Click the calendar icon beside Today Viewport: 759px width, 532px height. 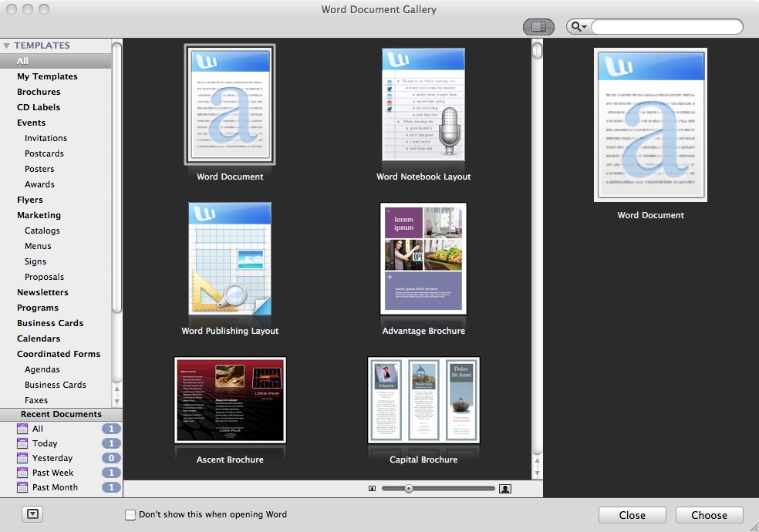click(22, 443)
